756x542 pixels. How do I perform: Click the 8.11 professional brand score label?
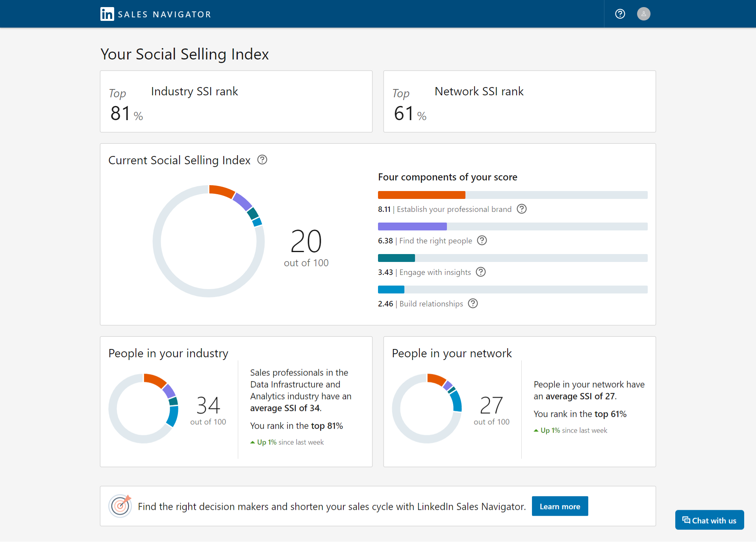[x=445, y=209]
